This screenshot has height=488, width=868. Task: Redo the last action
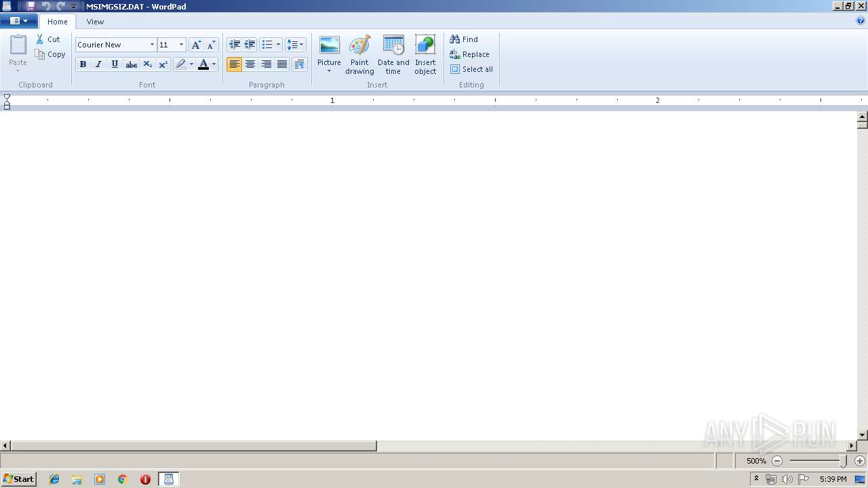tap(60, 6)
